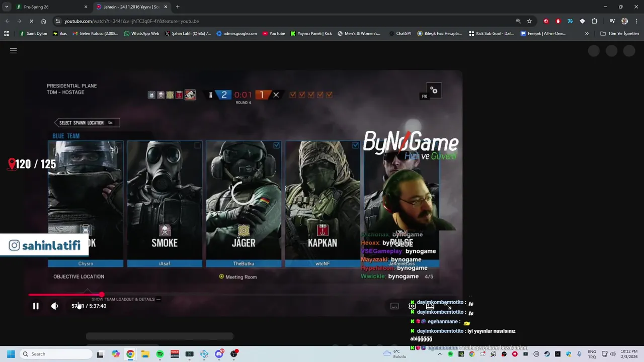Open the Tüm Yer İşaretleri folder
This screenshot has height=362, width=644.
(620, 34)
